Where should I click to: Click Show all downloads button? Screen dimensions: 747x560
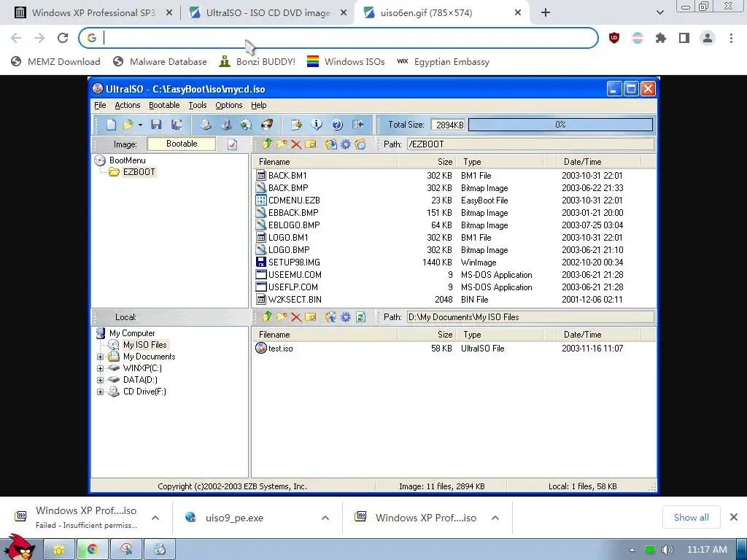click(x=692, y=517)
